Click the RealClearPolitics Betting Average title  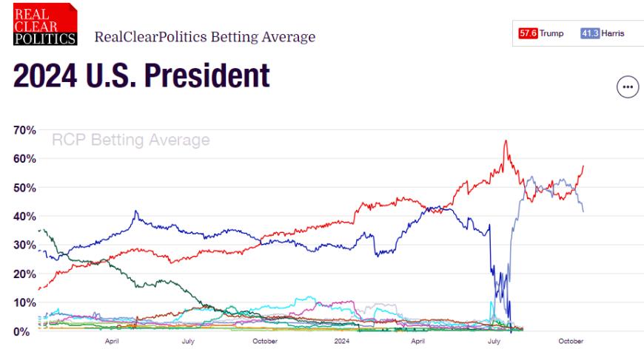205,37
